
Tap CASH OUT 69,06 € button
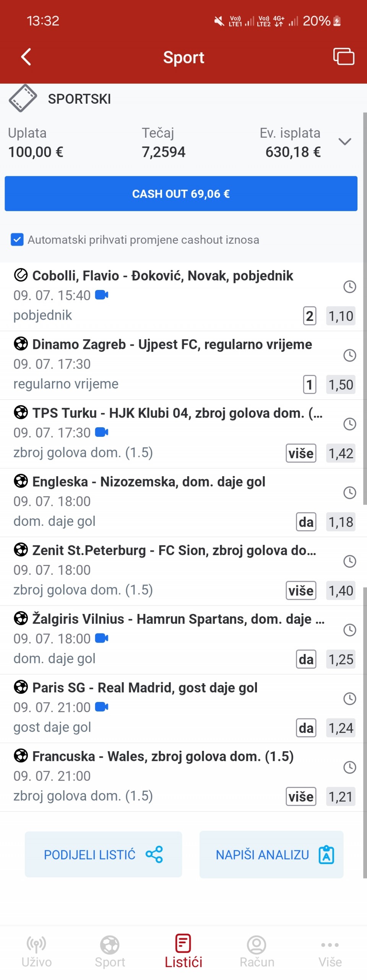[181, 194]
